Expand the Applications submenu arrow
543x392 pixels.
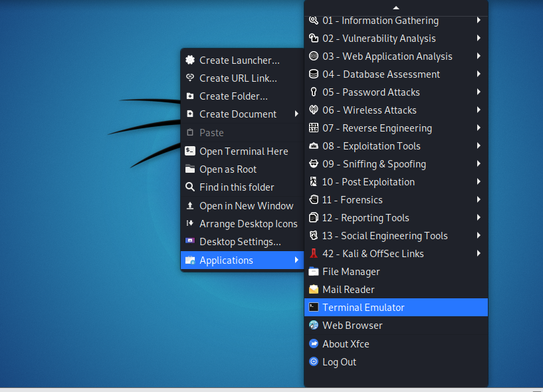(296, 260)
